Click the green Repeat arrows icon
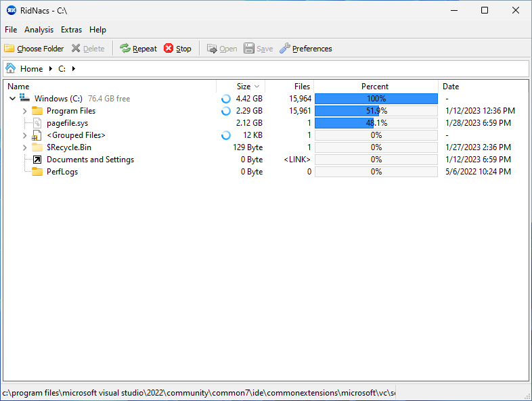The height and width of the screenshot is (401, 532). coord(125,49)
